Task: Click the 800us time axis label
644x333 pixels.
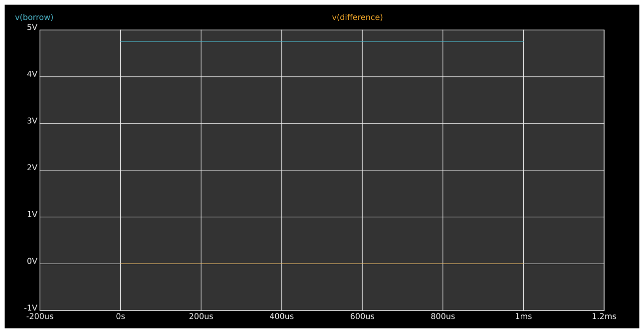Action: 443,316
